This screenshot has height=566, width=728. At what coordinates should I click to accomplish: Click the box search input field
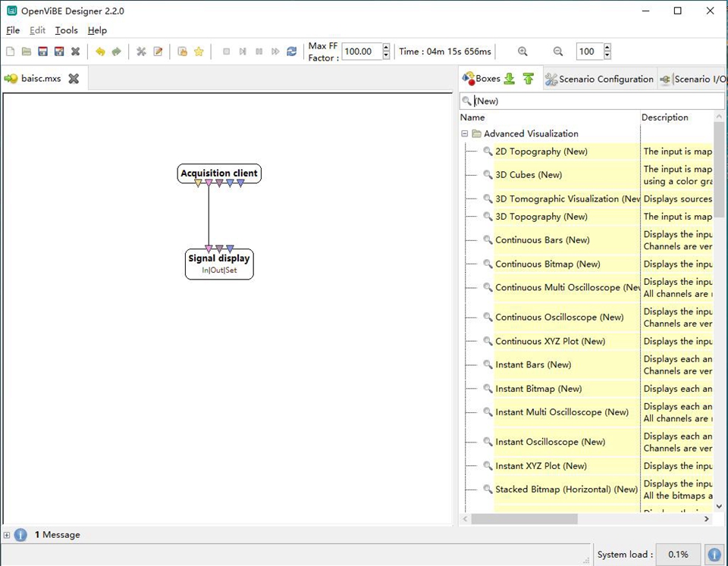pos(591,101)
